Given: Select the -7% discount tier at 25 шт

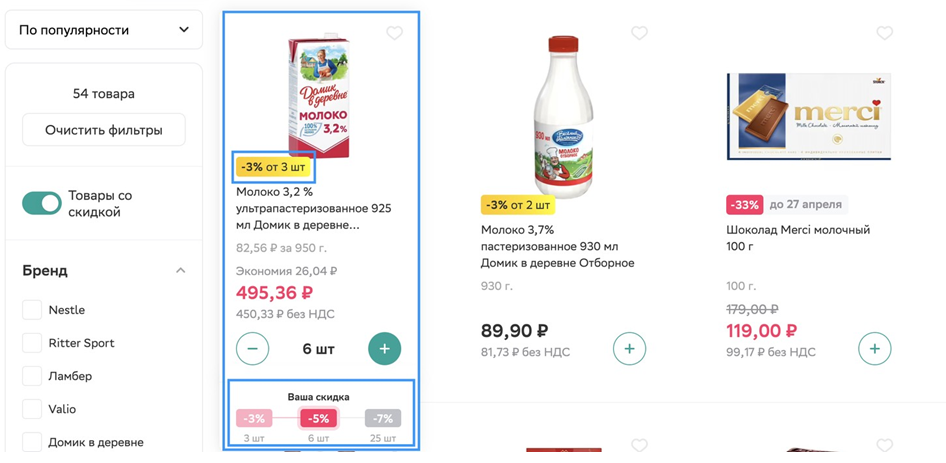Looking at the screenshot, I should [383, 419].
